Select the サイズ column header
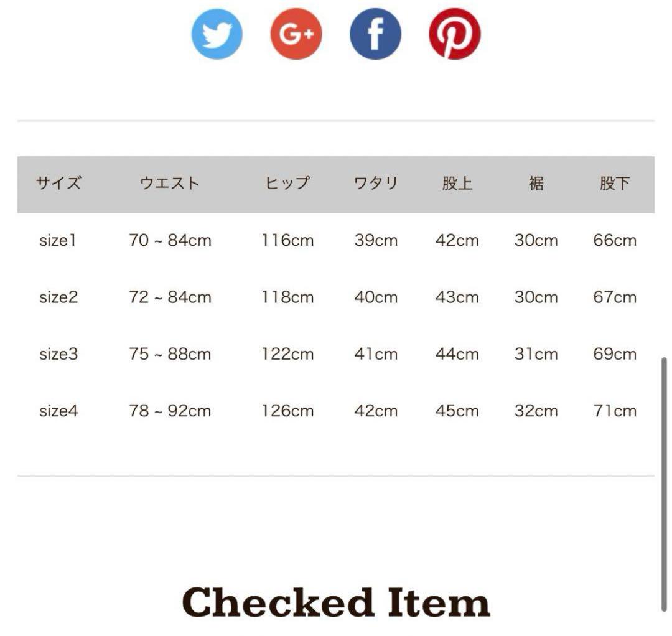Viewport: 672px width, 636px height. tap(58, 184)
